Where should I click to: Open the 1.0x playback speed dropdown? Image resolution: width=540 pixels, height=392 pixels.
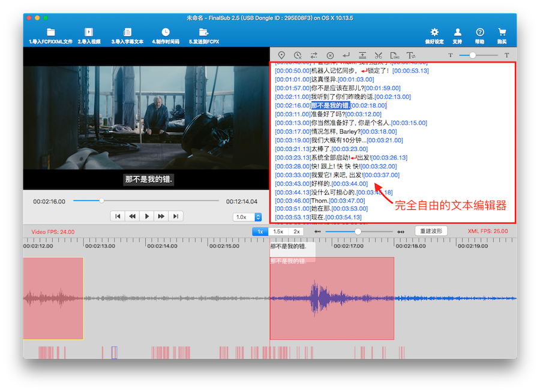(x=247, y=217)
